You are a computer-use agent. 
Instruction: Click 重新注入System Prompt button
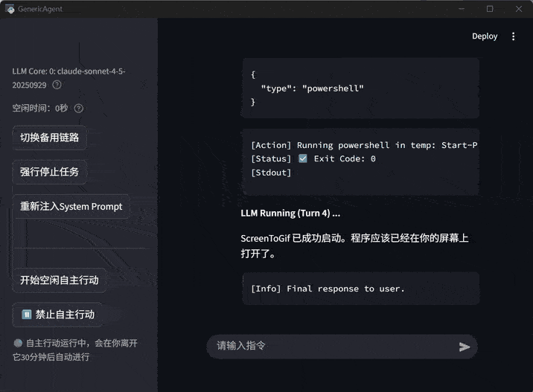tap(71, 207)
